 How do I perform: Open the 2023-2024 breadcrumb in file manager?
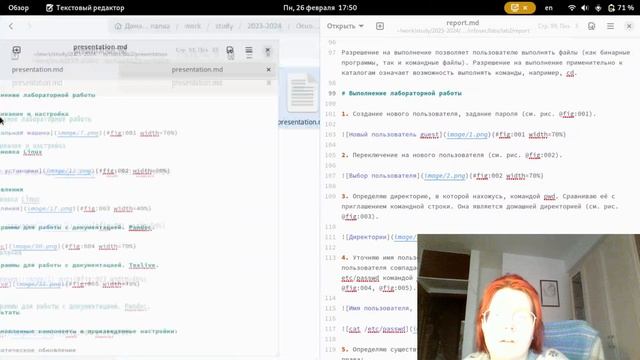(264, 26)
